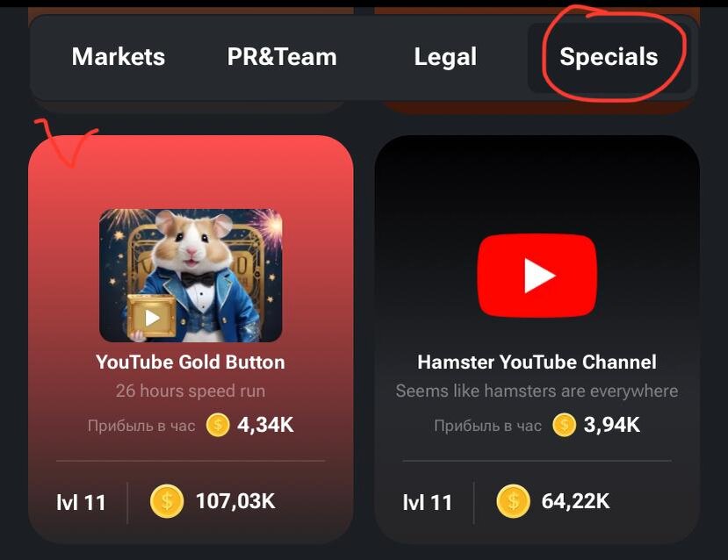Tap the 26 hours speed run subtitle
The height and width of the screenshot is (560, 728).
[x=191, y=391]
